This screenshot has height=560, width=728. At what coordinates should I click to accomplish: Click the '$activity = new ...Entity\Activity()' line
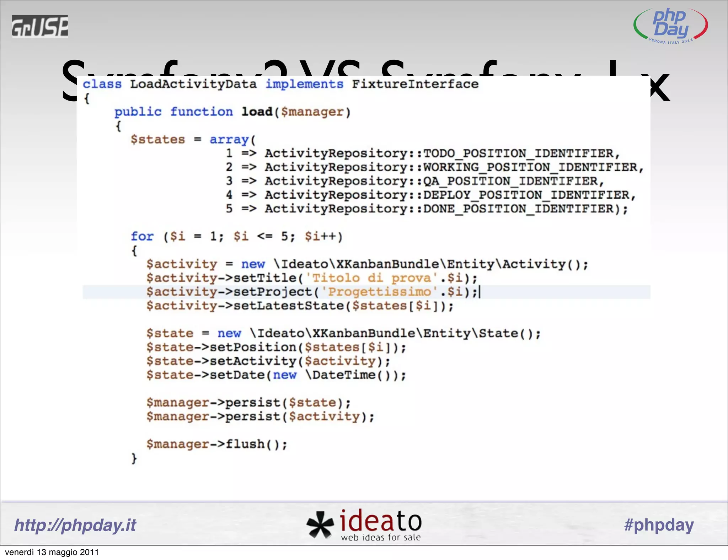pyautogui.click(x=367, y=264)
